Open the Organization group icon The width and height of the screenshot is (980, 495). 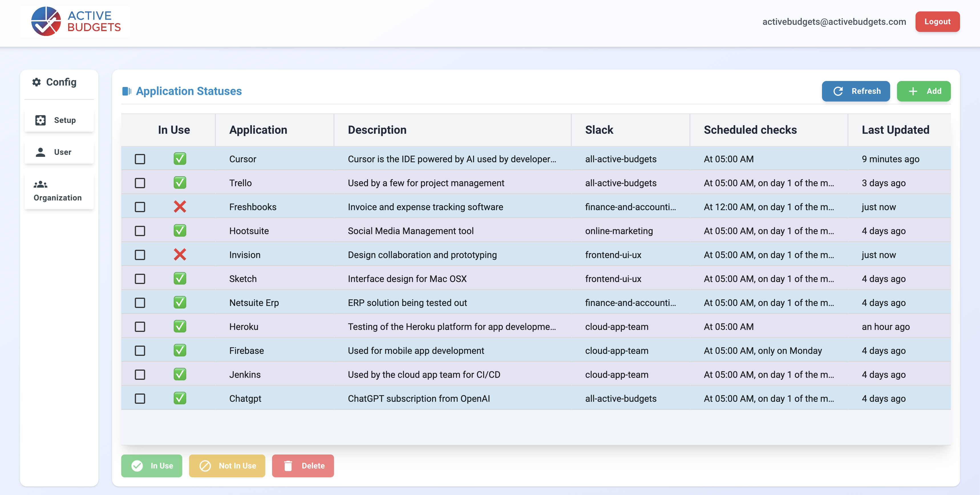point(40,184)
